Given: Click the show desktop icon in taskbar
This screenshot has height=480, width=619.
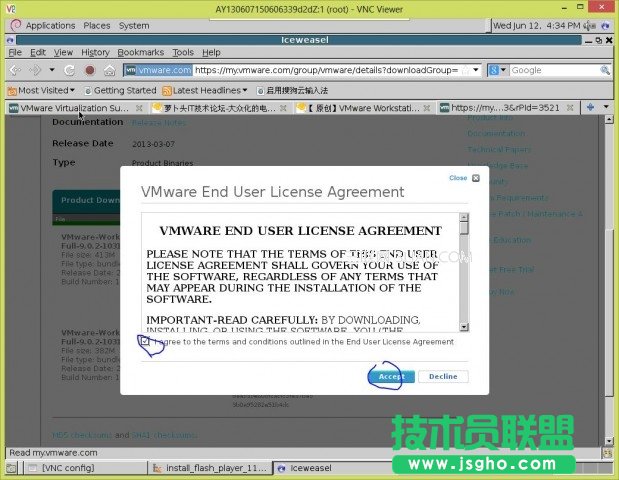Looking at the screenshot, I should (x=11, y=469).
